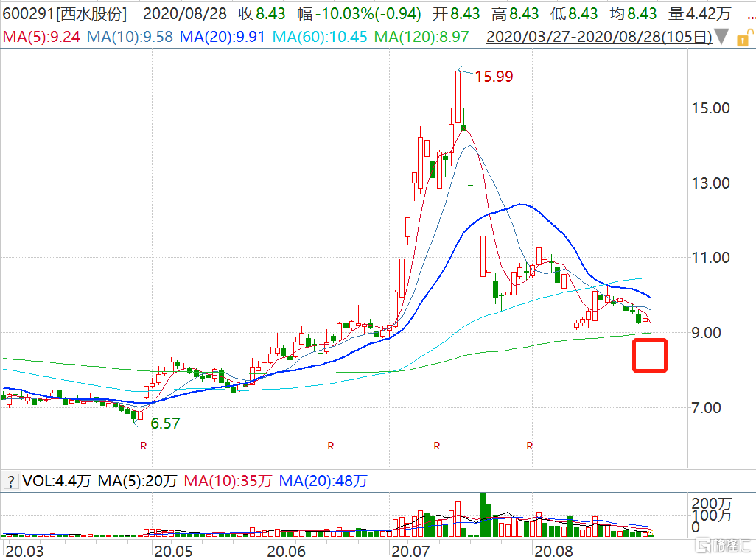Select the red MA(5):9.24 indicator label
The width and height of the screenshot is (756, 559).
click(x=42, y=35)
